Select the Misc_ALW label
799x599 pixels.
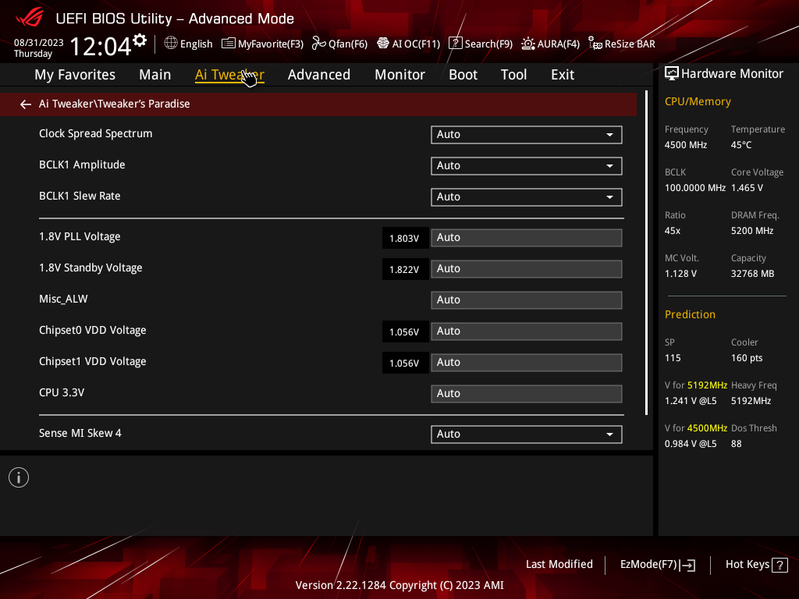click(x=63, y=299)
